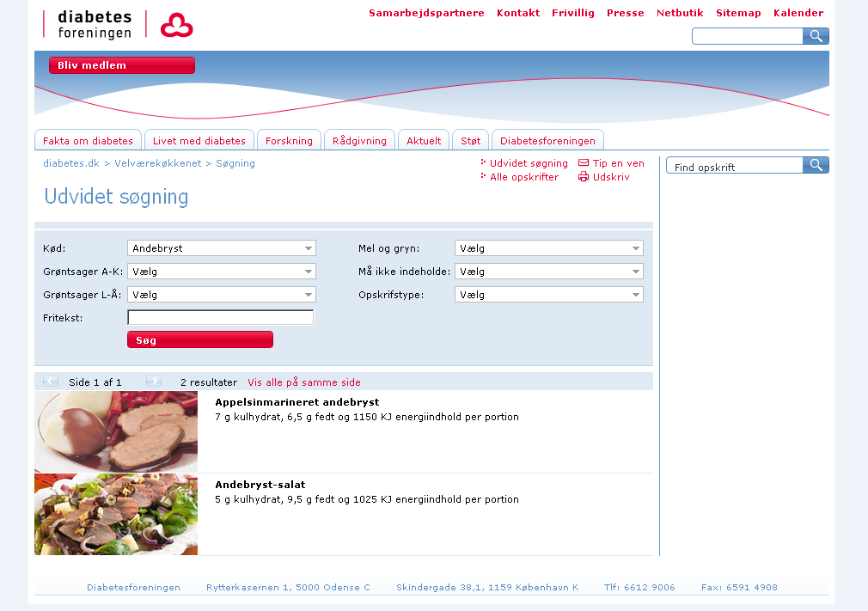Open the Sitemap link

pyautogui.click(x=738, y=13)
